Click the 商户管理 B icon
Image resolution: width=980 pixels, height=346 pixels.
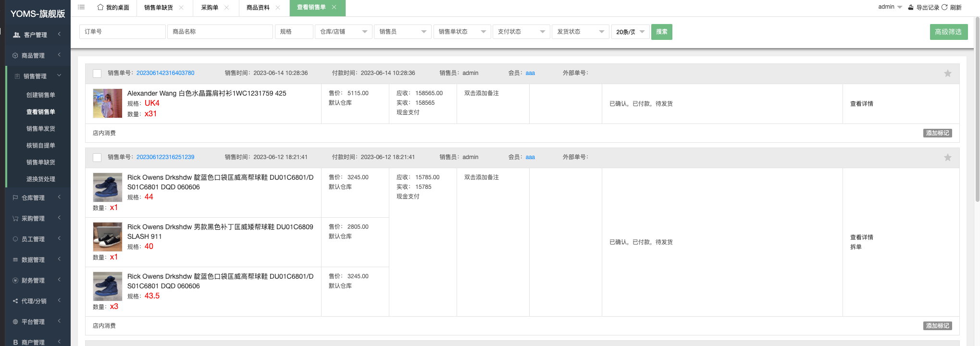(15, 343)
